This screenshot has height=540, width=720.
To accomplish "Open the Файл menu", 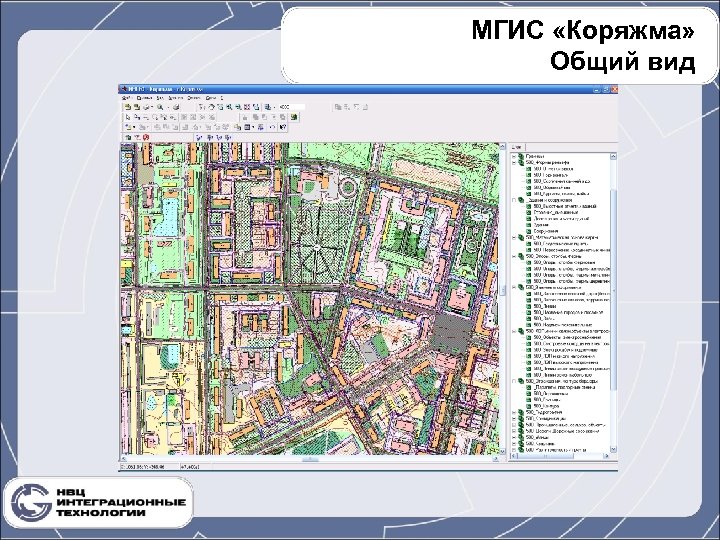I will coord(126,98).
